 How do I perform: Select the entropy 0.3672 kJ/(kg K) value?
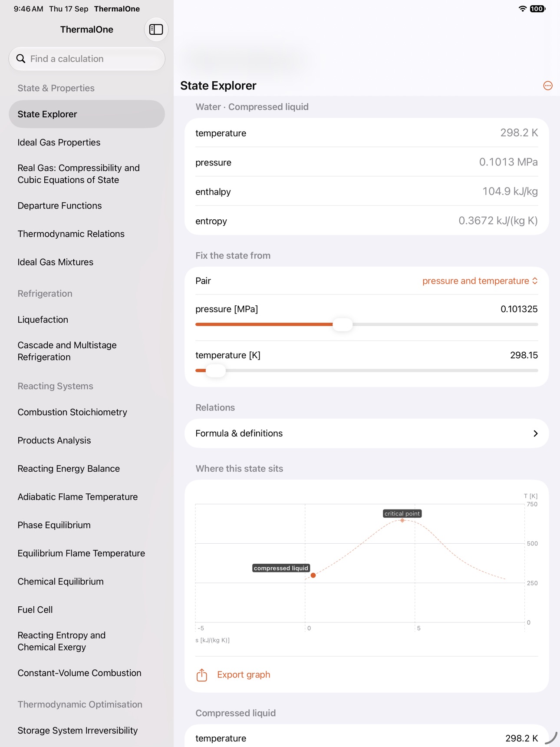tap(498, 221)
